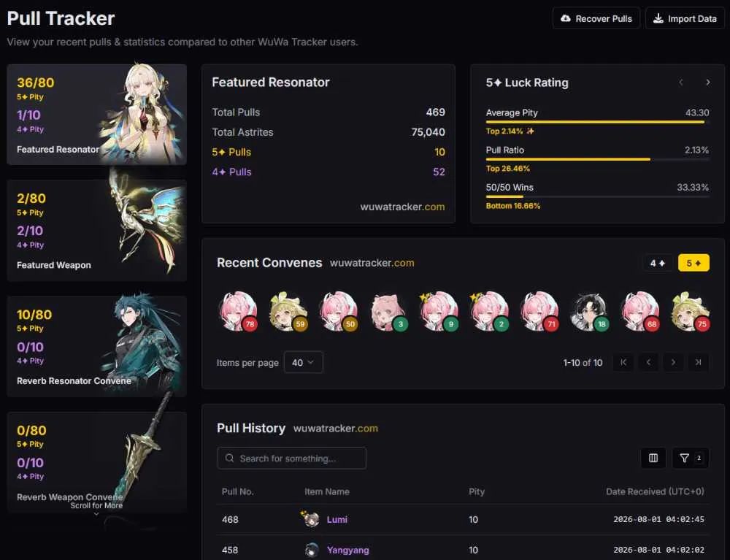Toggle the 4-star convenes filter
The width and height of the screenshot is (730, 560).
coord(658,263)
